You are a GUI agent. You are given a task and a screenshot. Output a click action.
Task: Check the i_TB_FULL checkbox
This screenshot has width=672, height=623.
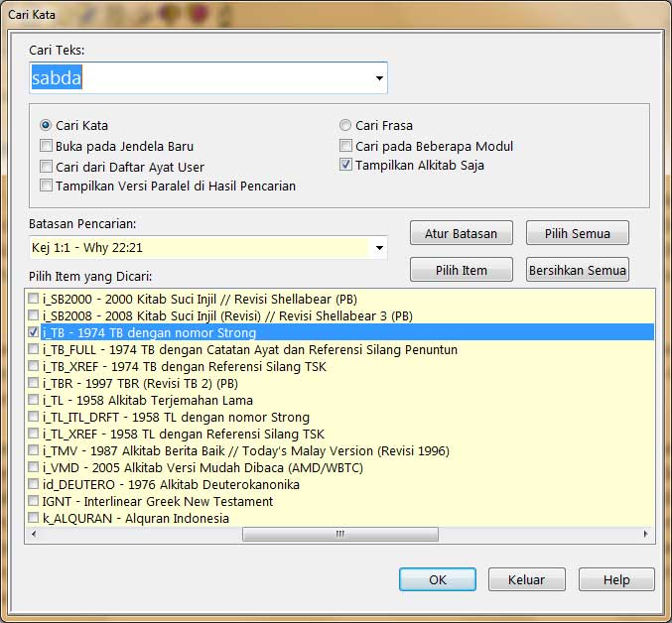click(33, 349)
